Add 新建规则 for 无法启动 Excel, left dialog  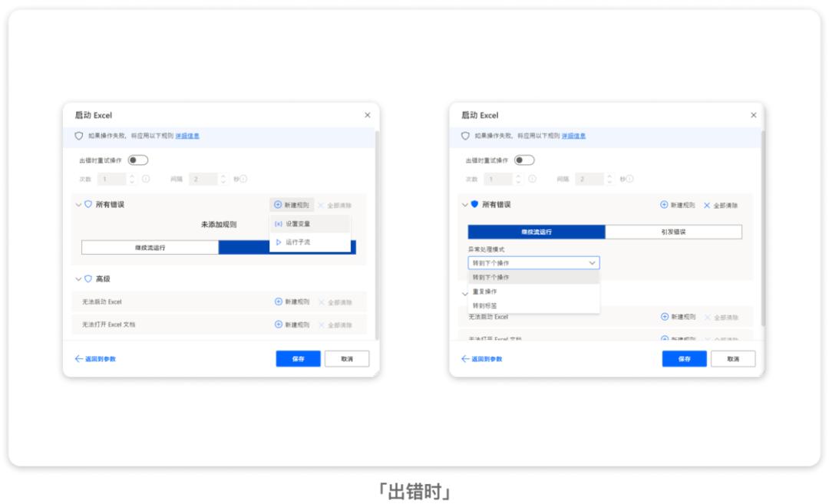[x=292, y=301]
